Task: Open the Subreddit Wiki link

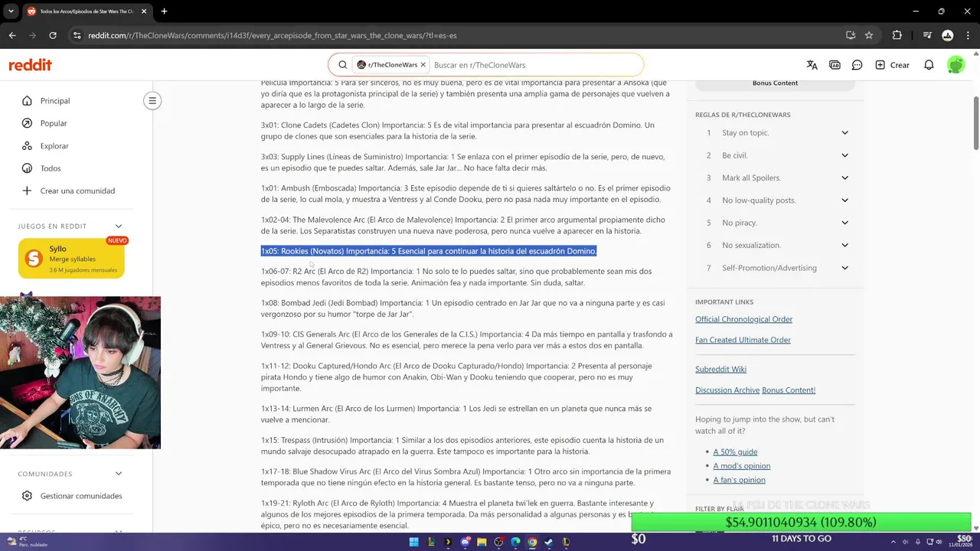Action: pyautogui.click(x=720, y=369)
